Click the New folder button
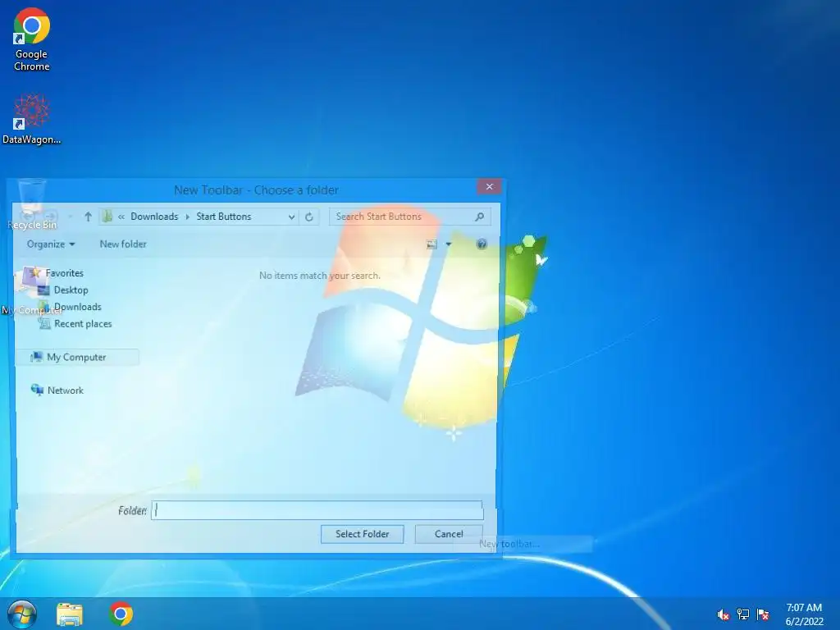The height and width of the screenshot is (630, 840). [123, 244]
